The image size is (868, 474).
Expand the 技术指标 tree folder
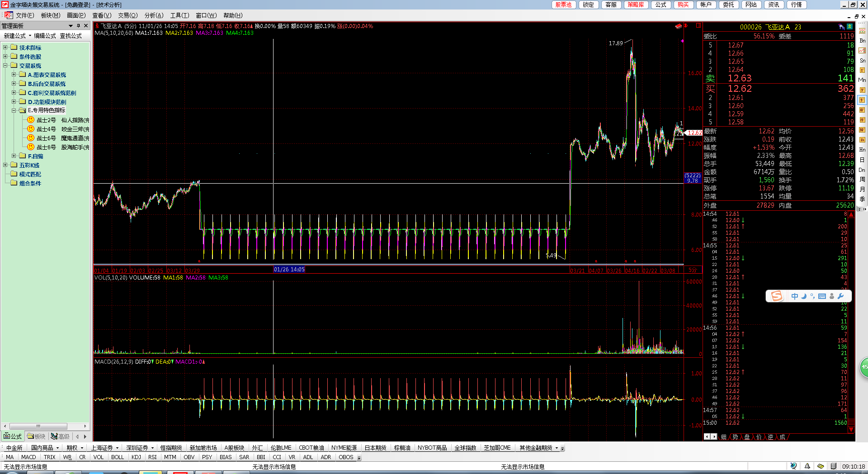click(x=5, y=47)
